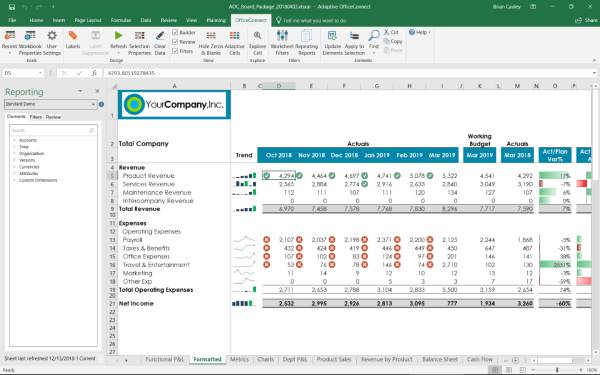
Task: Click Apply to Selection icon
Action: [x=354, y=36]
